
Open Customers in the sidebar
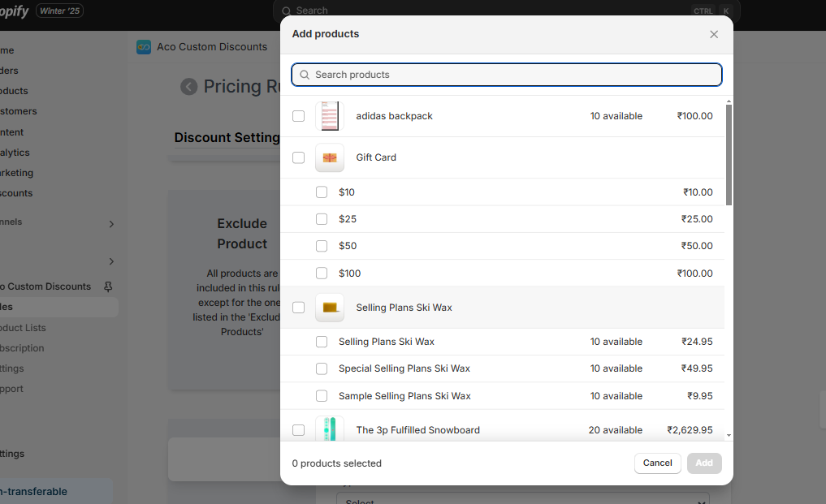click(19, 111)
